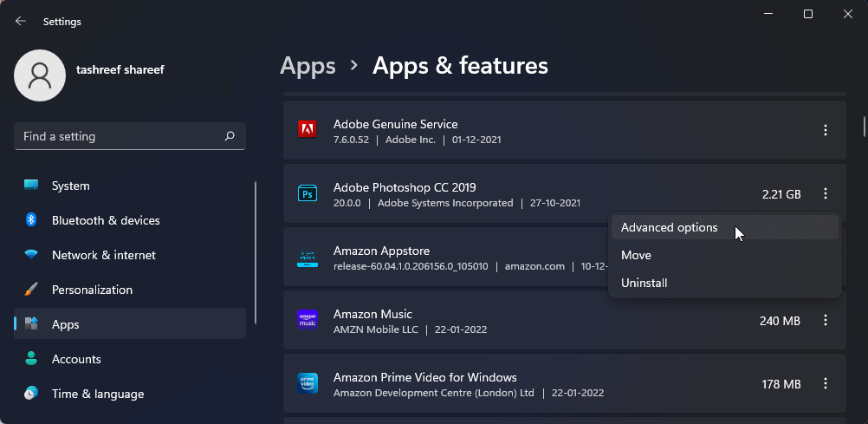Click Adobe Systems Incorporated publisher text
Image resolution: width=868 pixels, height=424 pixels.
[x=445, y=204]
